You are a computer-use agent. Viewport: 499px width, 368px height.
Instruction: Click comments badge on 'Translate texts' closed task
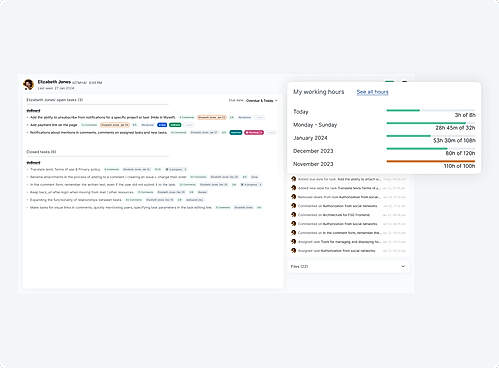point(112,169)
